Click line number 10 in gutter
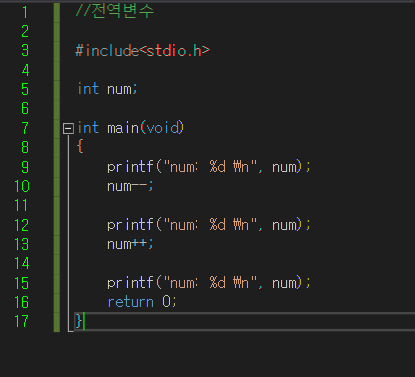Screen dimensions: 415x377 coord(22,186)
